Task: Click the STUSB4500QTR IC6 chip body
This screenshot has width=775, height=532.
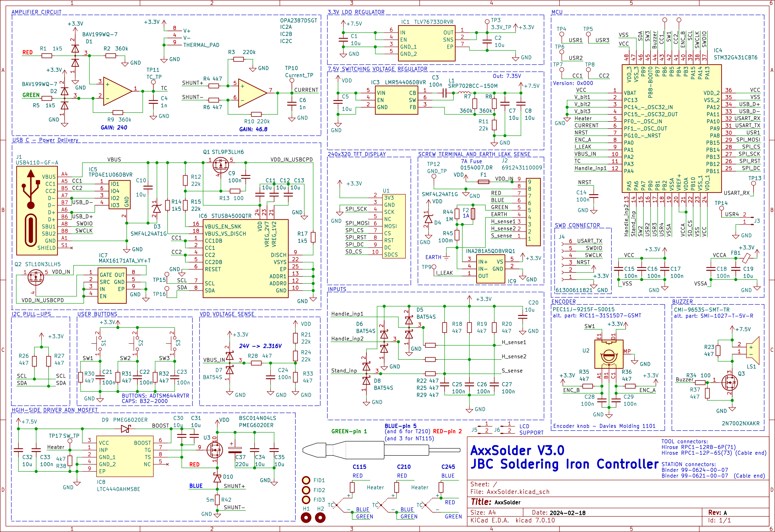Action: (x=246, y=258)
